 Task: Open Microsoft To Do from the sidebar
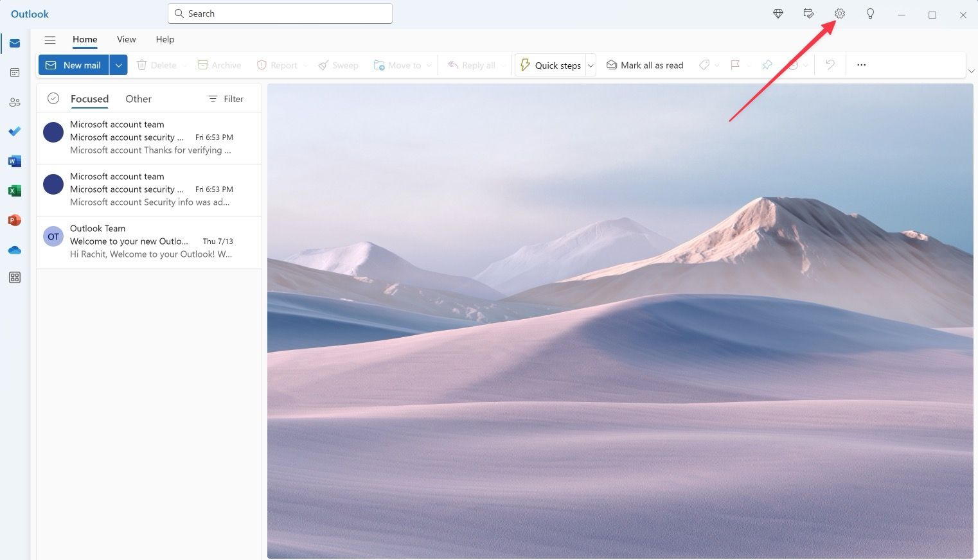tap(14, 132)
